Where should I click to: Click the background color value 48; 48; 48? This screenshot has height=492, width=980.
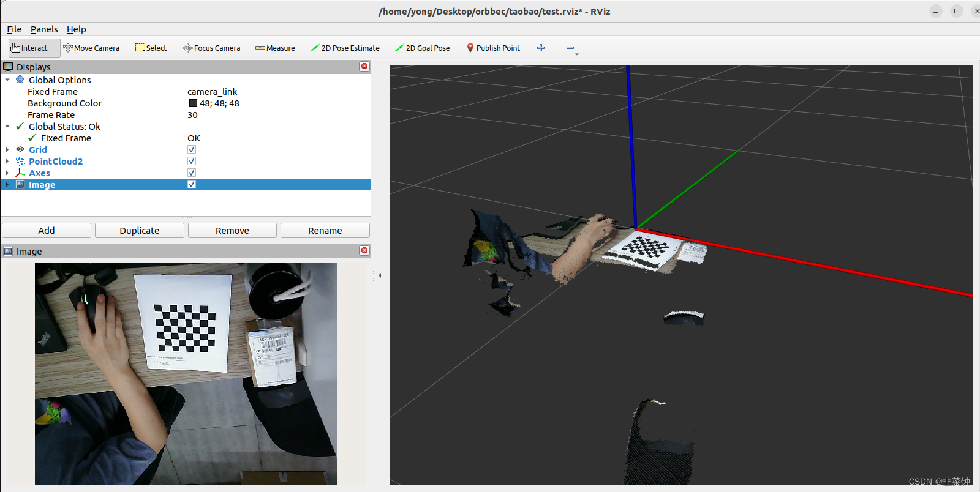pos(219,103)
